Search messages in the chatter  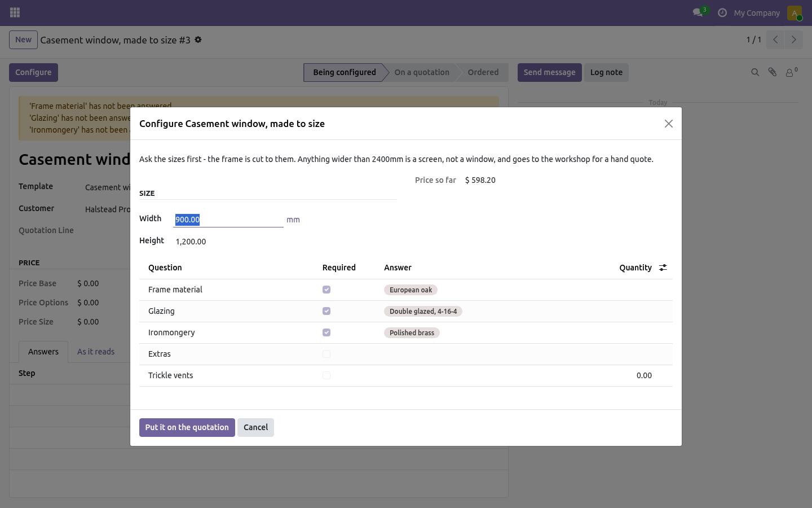tap(755, 72)
